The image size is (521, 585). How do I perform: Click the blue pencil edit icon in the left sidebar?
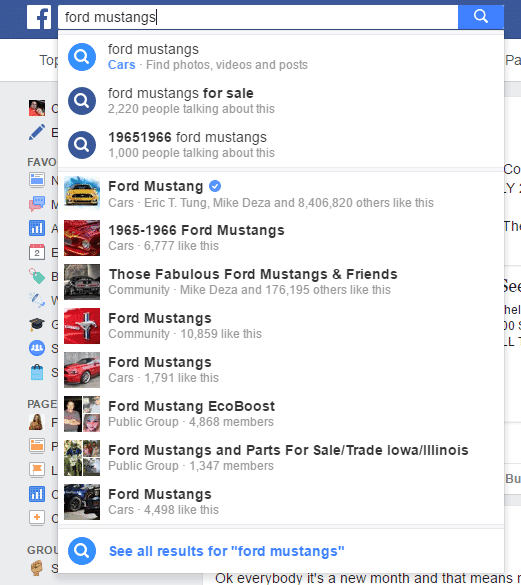click(x=37, y=132)
